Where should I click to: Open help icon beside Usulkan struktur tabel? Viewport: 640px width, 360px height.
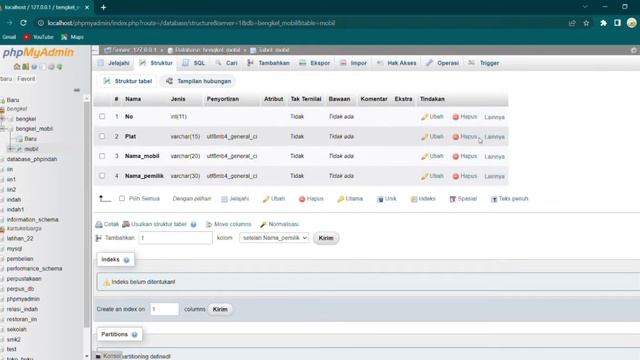pos(193,224)
